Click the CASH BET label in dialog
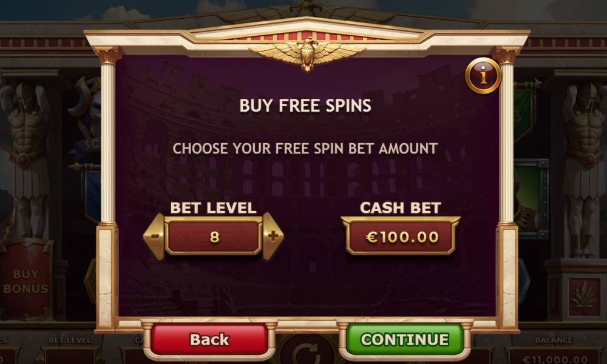This screenshot has width=607, height=364. pos(401,207)
